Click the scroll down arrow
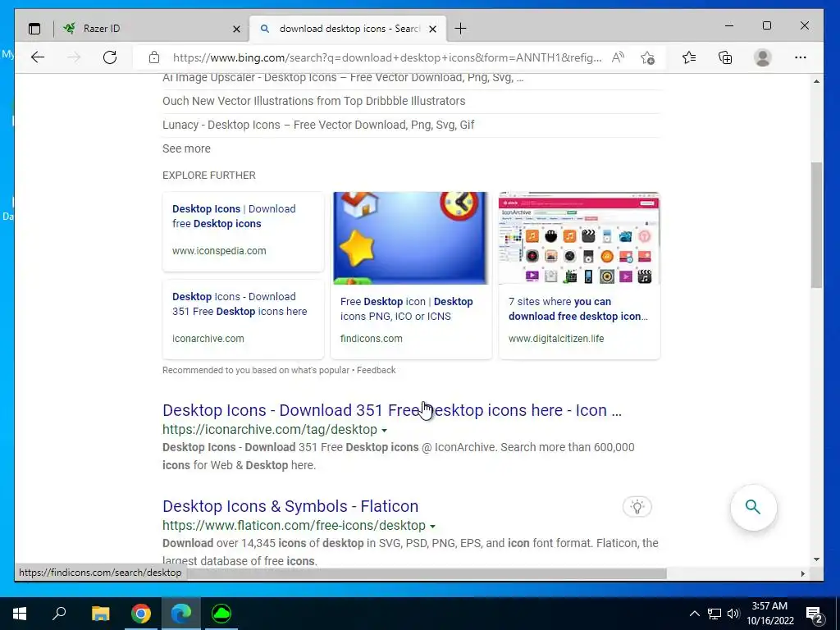This screenshot has width=840, height=630. (816, 559)
